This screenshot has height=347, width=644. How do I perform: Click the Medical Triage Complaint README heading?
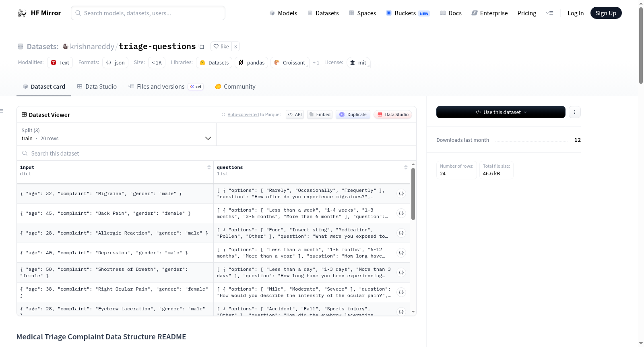tap(101, 337)
